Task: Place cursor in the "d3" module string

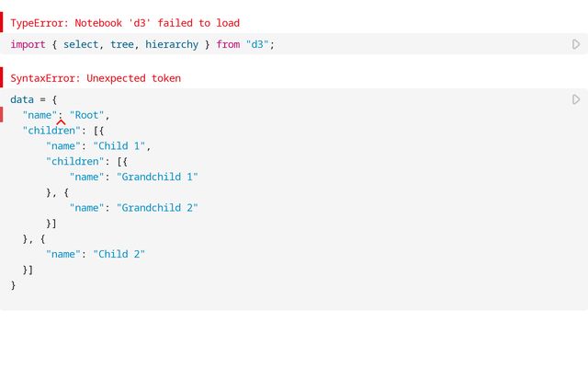Action: pyautogui.click(x=257, y=44)
